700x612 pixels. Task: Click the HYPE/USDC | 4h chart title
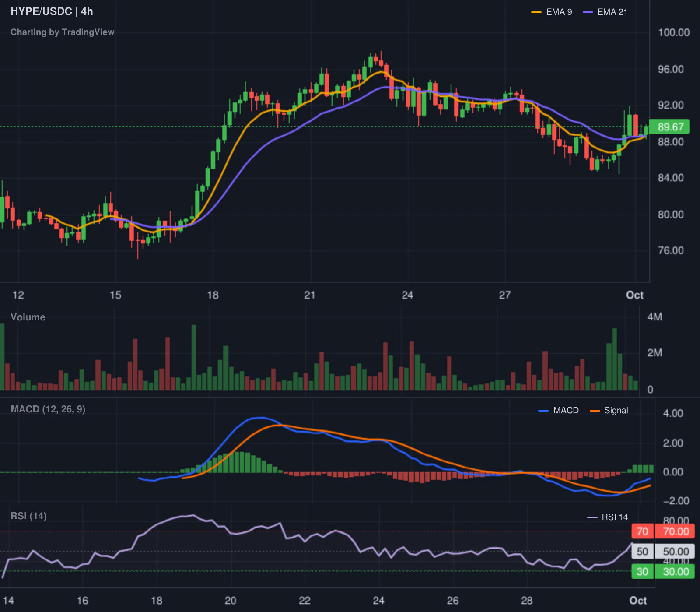point(52,11)
